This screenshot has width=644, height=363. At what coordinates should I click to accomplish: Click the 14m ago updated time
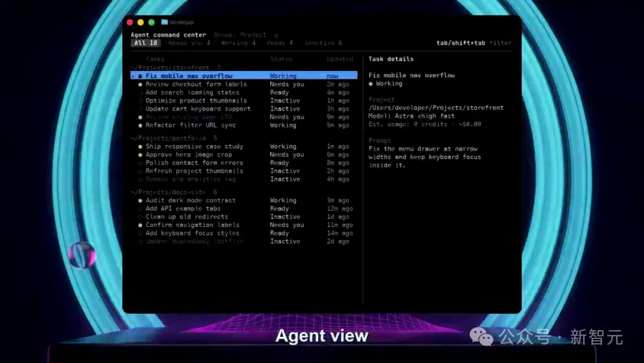(340, 233)
